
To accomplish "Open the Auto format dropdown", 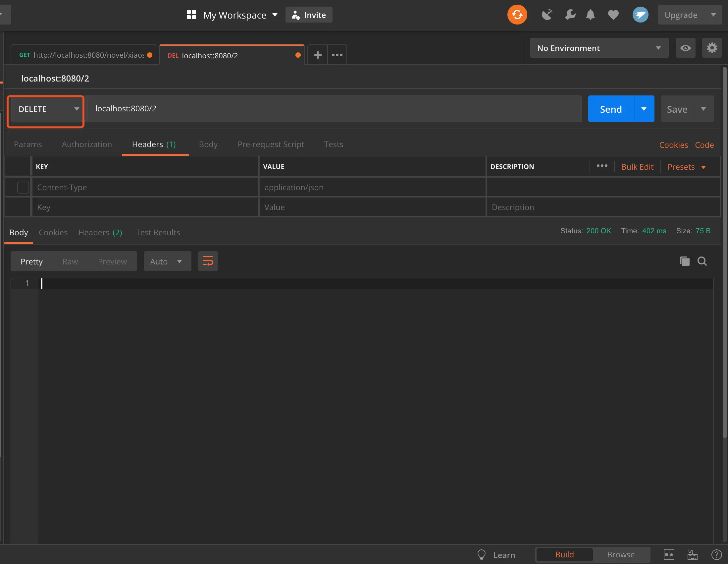I will click(x=167, y=261).
